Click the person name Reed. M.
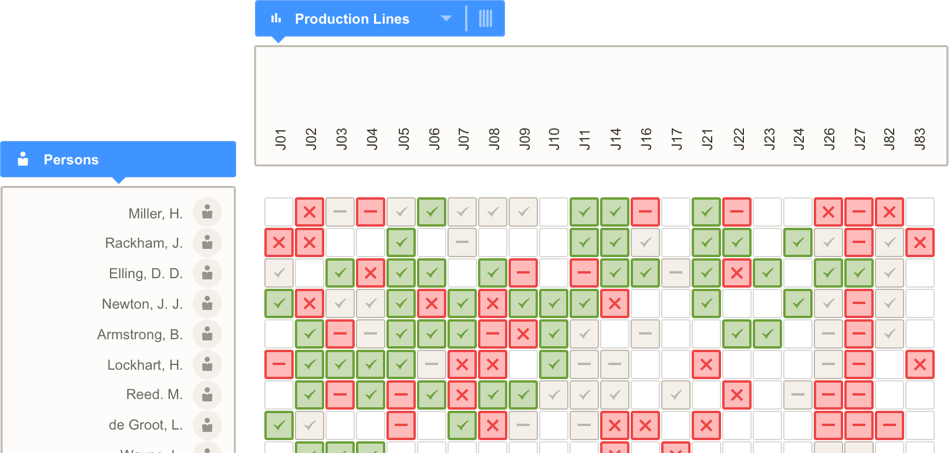The height and width of the screenshot is (453, 949). [x=154, y=395]
